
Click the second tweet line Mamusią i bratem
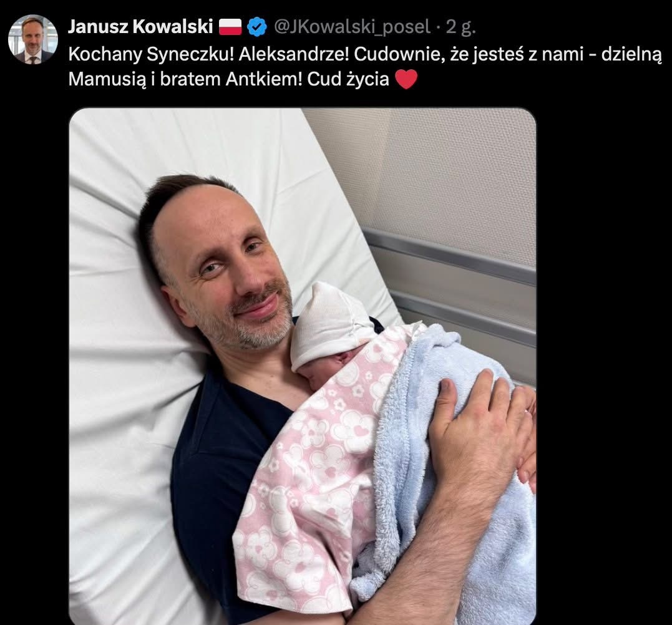point(243,79)
